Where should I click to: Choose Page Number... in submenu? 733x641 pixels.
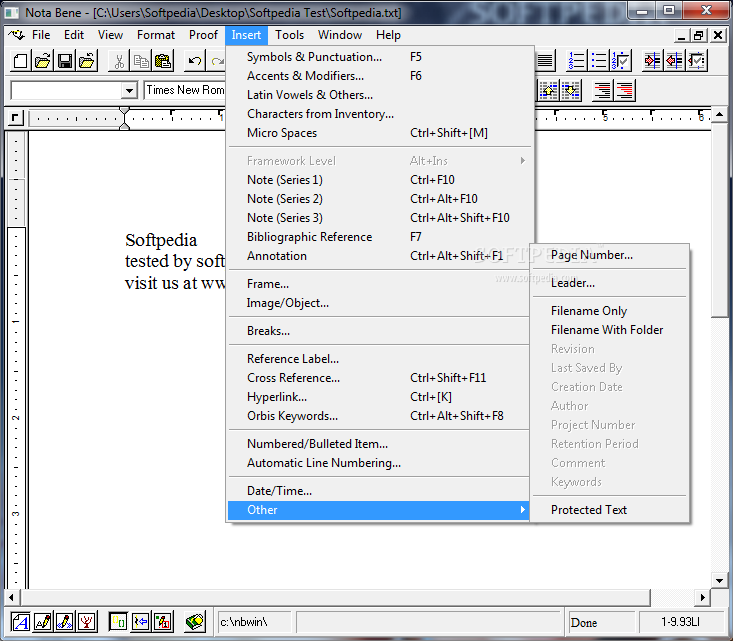(x=610, y=255)
